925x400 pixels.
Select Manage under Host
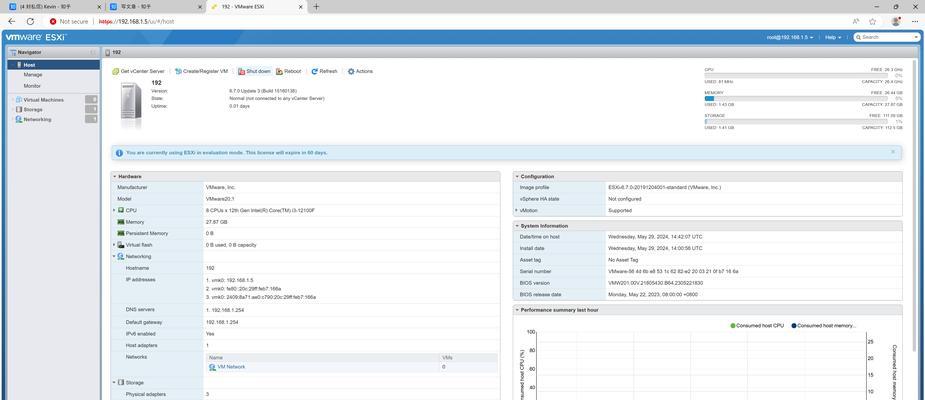pos(33,75)
